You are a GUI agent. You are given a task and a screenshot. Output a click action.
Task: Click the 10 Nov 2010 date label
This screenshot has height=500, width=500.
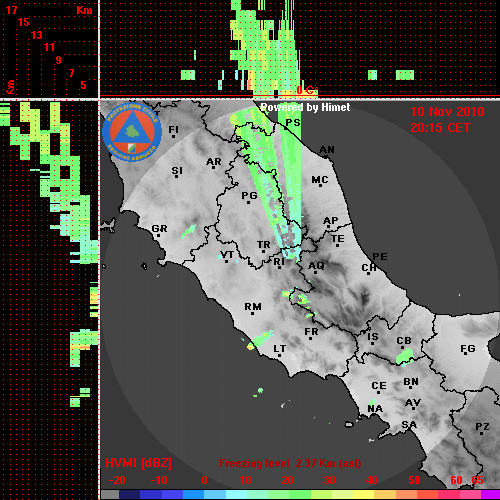pos(447,112)
